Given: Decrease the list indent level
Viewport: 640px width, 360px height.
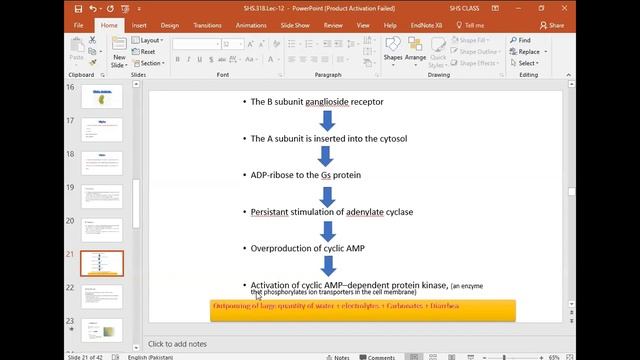Looking at the screenshot, I should (327, 44).
